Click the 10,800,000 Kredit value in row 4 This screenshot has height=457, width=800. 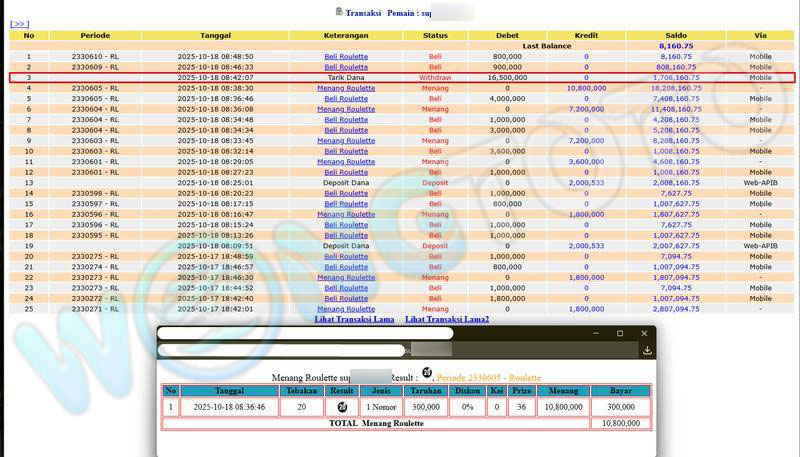click(x=586, y=88)
